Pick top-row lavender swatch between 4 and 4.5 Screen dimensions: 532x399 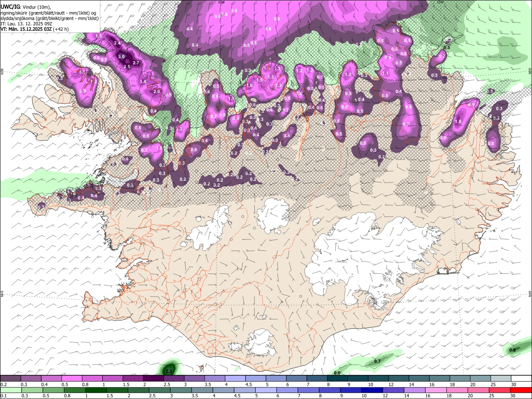click(x=235, y=378)
